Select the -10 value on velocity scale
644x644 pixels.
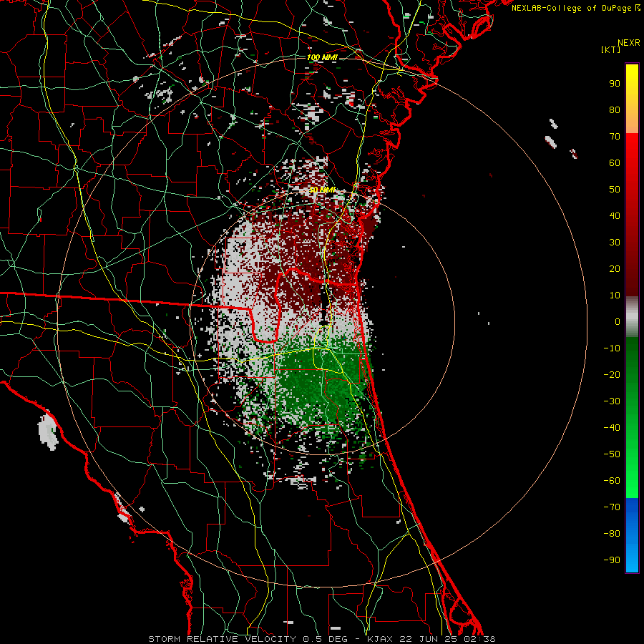612,348
